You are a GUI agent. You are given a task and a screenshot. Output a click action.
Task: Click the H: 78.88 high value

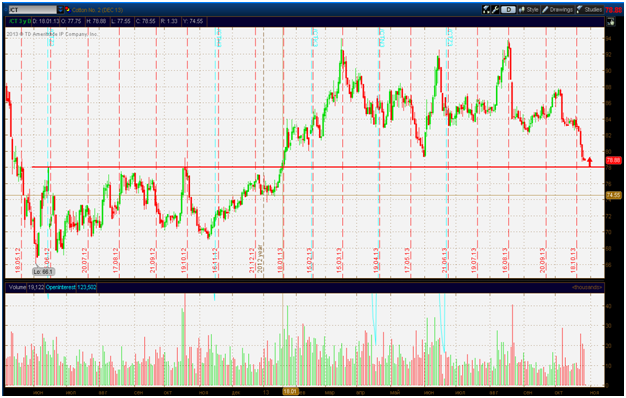(97, 21)
